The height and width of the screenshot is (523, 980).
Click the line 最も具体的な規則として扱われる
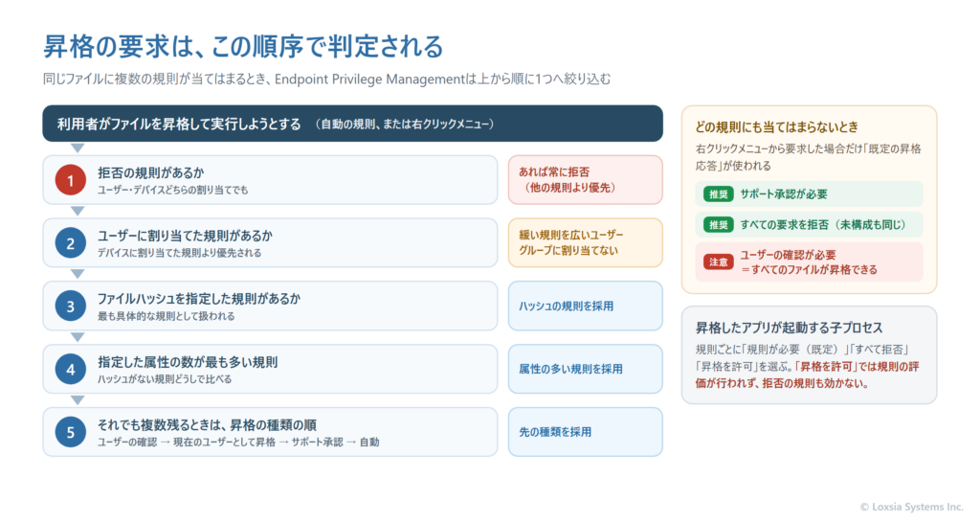tap(167, 316)
